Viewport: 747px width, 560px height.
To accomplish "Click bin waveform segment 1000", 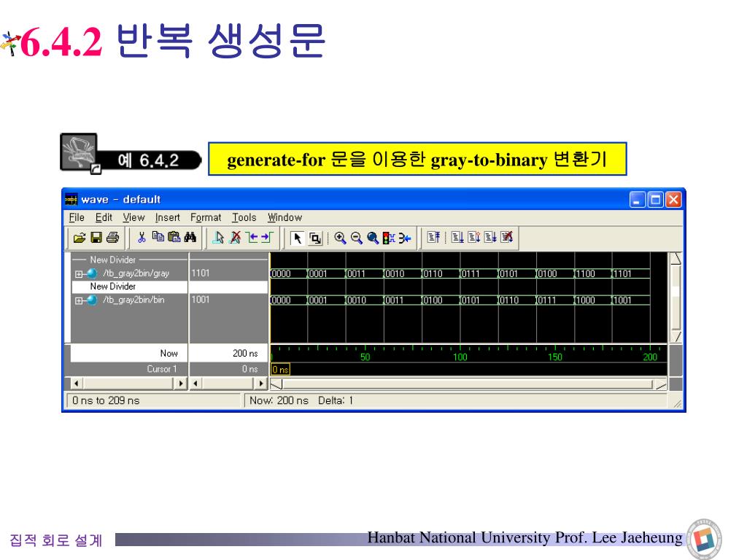I will pos(593,300).
